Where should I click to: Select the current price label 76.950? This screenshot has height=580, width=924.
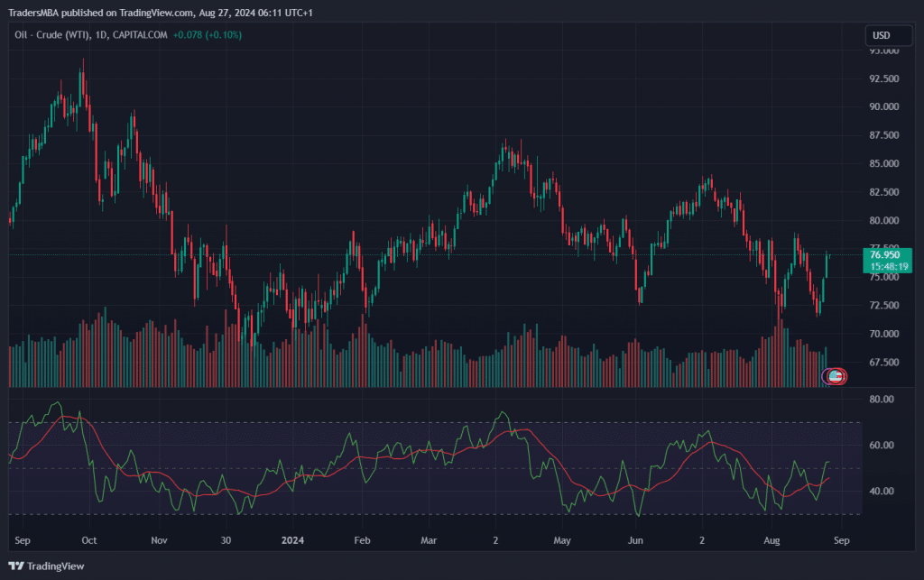[x=885, y=255]
